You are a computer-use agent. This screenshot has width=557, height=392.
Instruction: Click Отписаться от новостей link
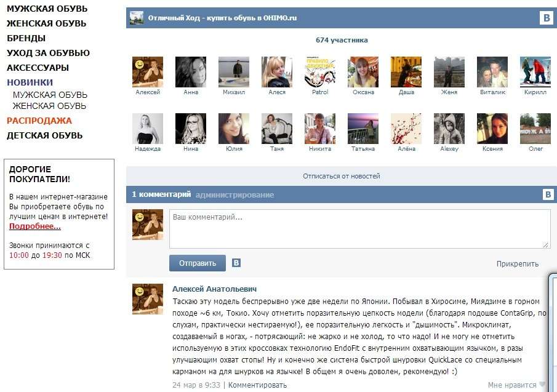(x=342, y=176)
